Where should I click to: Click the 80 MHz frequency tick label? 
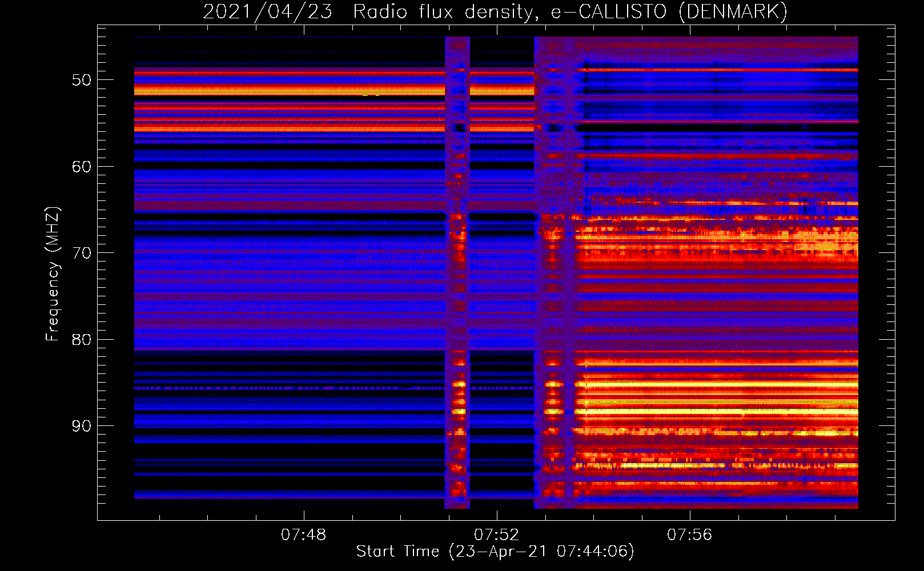(x=82, y=340)
